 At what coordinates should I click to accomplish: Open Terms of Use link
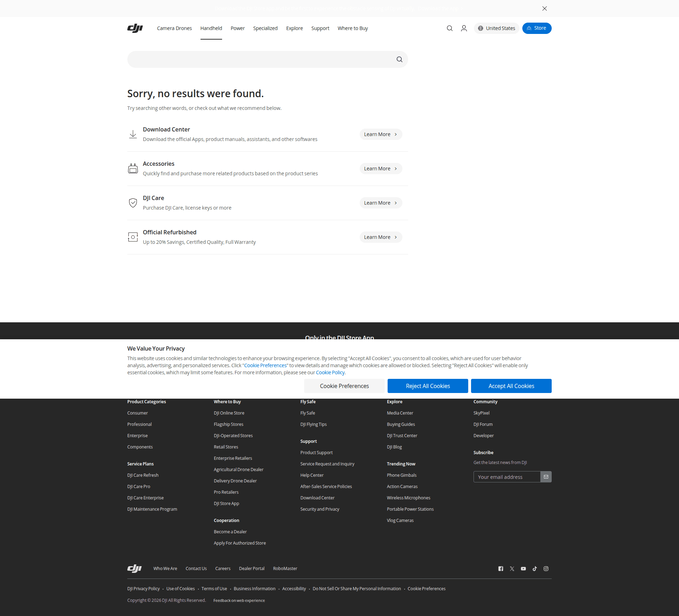pos(214,588)
